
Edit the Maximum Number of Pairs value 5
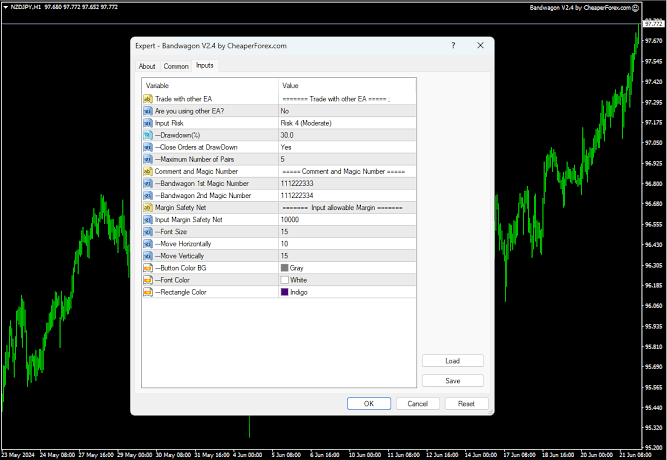pos(347,159)
